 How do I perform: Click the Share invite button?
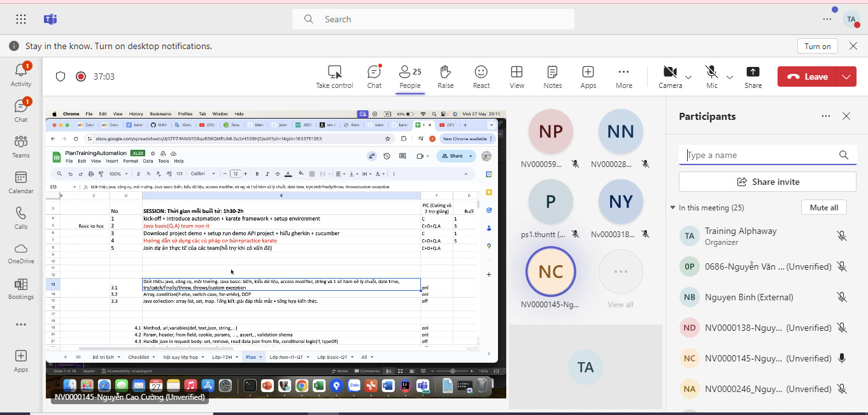[x=767, y=182]
